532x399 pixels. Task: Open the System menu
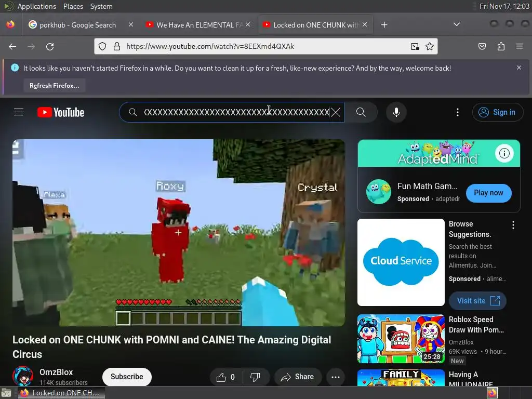click(101, 6)
